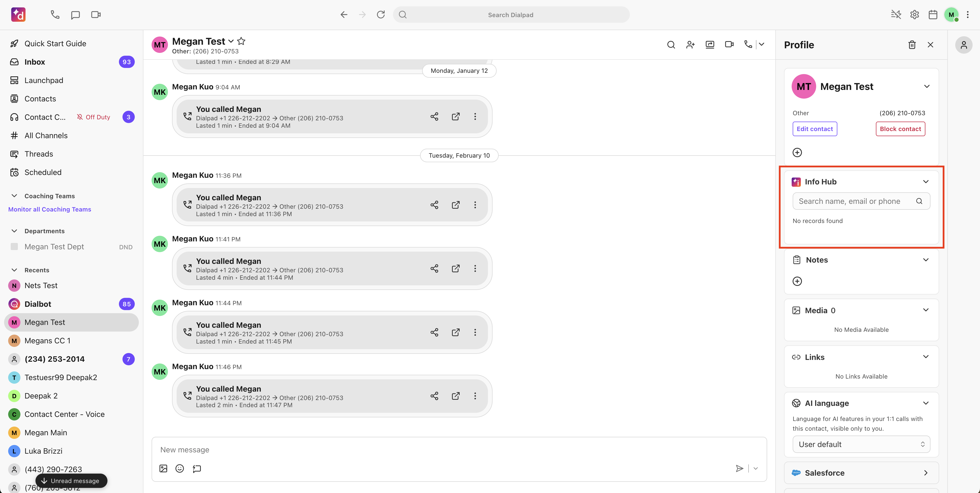
Task: Open the calendar icon in top bar
Action: click(933, 15)
